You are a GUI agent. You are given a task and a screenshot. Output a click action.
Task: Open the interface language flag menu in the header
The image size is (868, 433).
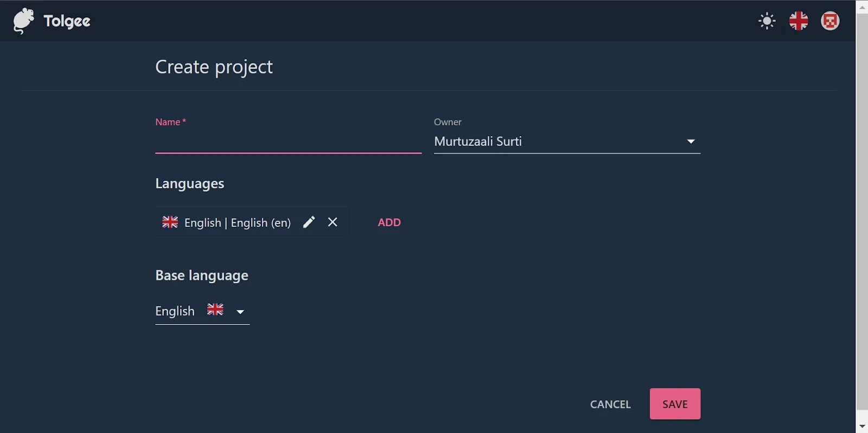[x=798, y=21]
